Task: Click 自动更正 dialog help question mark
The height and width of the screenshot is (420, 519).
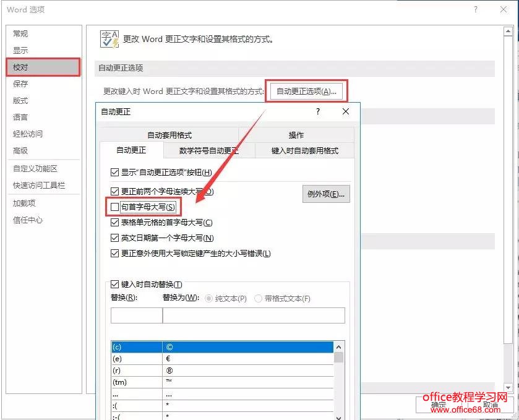Action: click(318, 111)
